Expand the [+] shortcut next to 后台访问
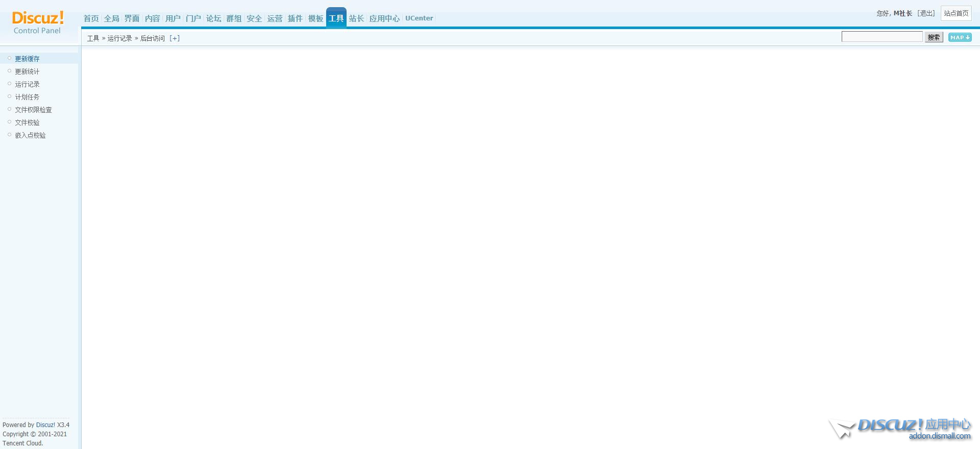Viewport: 980px width, 449px height. tap(175, 38)
